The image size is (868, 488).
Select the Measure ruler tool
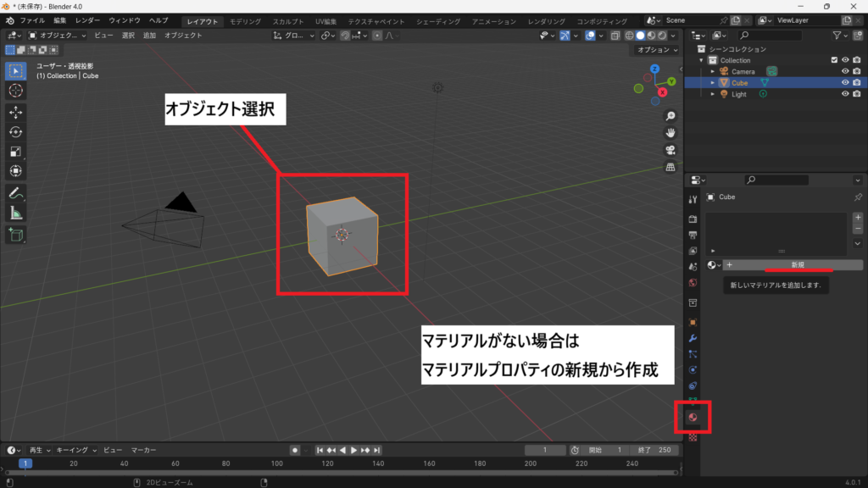coord(15,213)
